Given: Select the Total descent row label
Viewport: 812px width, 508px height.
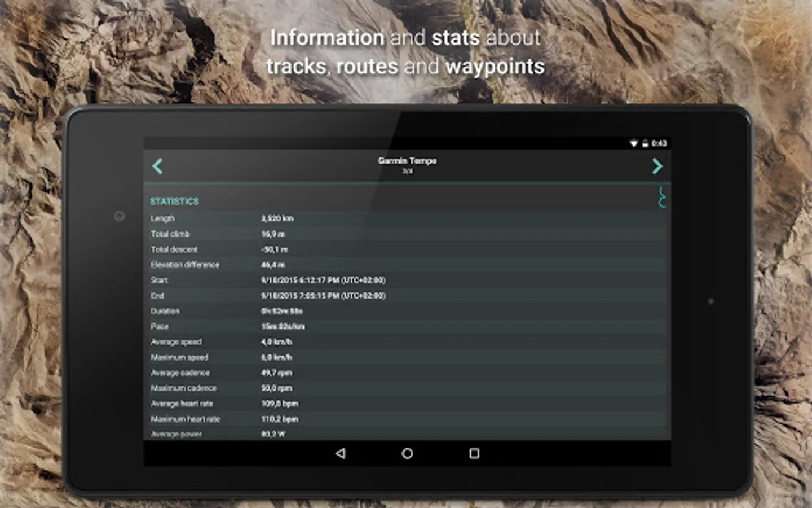Looking at the screenshot, I should pos(174,249).
